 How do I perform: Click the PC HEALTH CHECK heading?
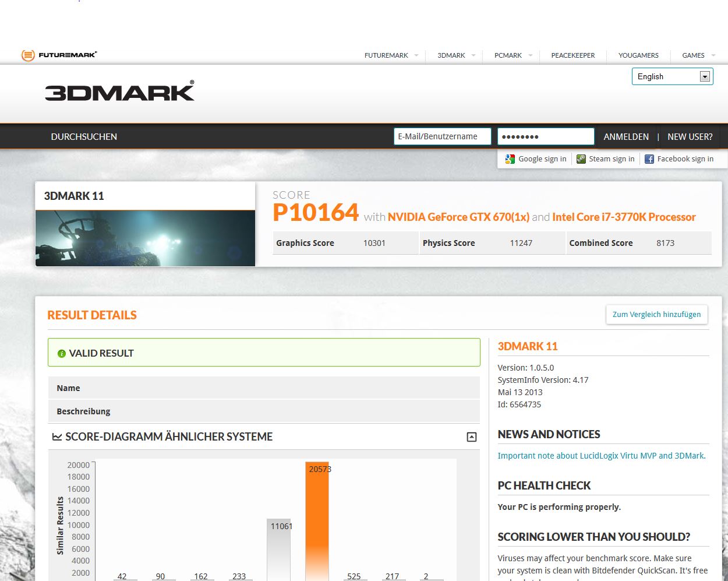544,485
